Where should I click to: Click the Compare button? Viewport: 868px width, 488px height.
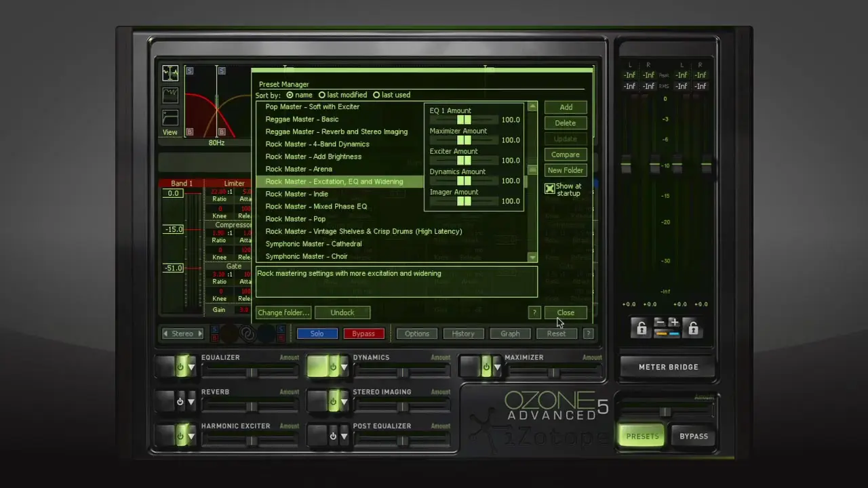566,155
